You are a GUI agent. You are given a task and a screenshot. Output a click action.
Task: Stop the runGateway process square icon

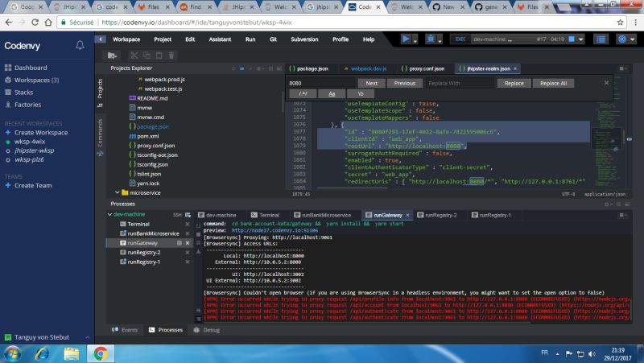179,243
